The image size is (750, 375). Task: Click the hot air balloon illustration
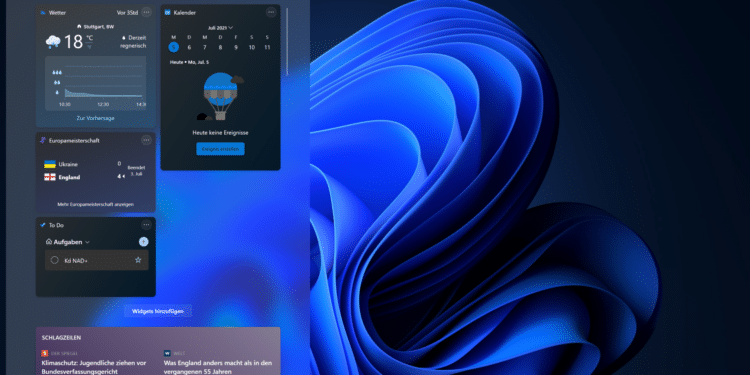pyautogui.click(x=221, y=97)
